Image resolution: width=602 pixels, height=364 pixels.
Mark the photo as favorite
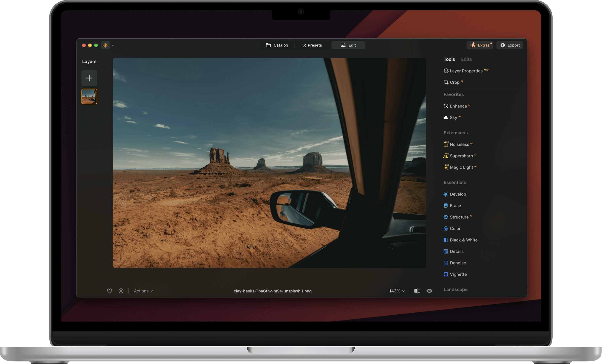[x=109, y=291]
